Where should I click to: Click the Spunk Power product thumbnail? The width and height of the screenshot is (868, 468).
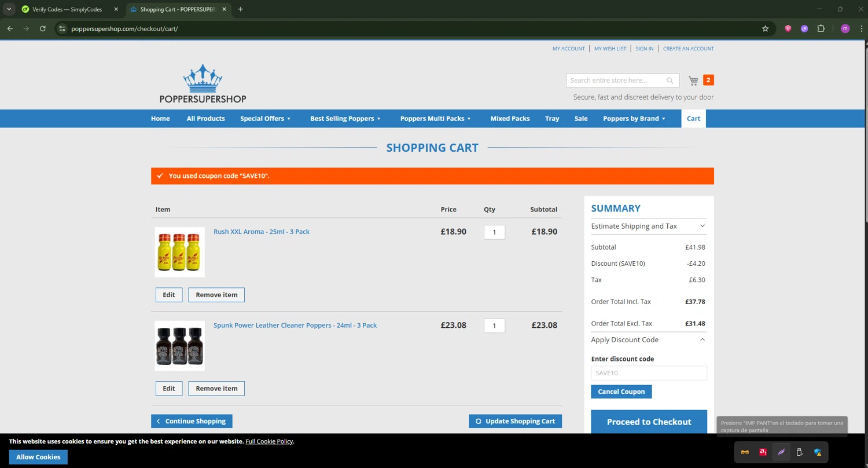click(179, 346)
